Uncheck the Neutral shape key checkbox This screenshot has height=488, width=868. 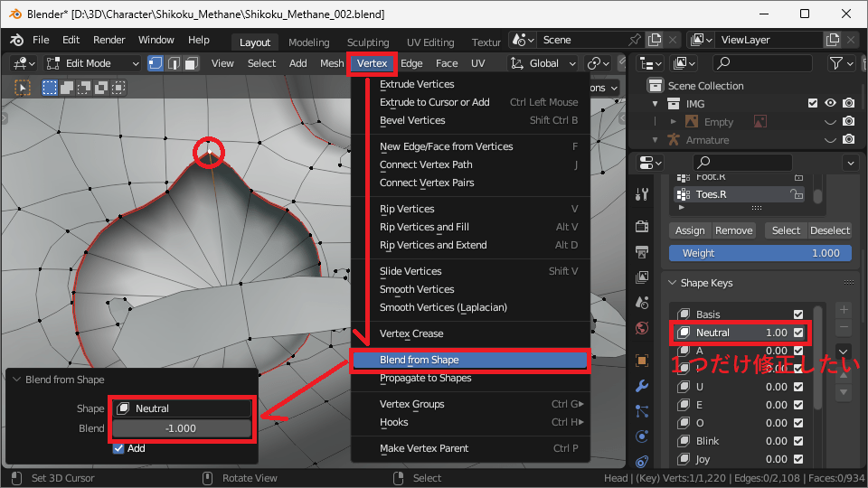pos(798,333)
